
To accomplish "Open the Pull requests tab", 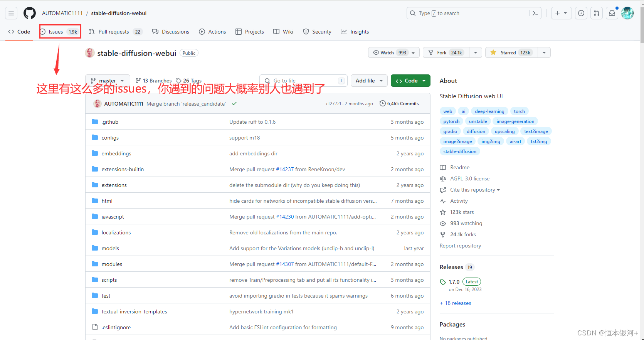I will click(116, 32).
